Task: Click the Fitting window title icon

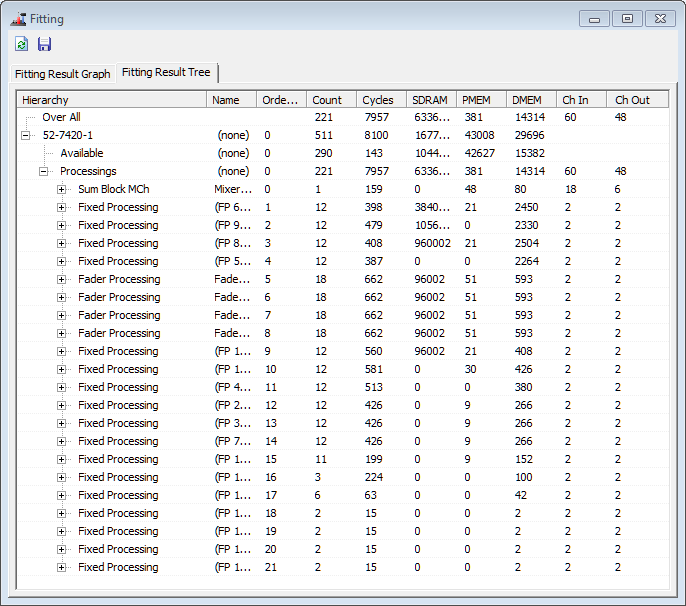Action: (17, 18)
